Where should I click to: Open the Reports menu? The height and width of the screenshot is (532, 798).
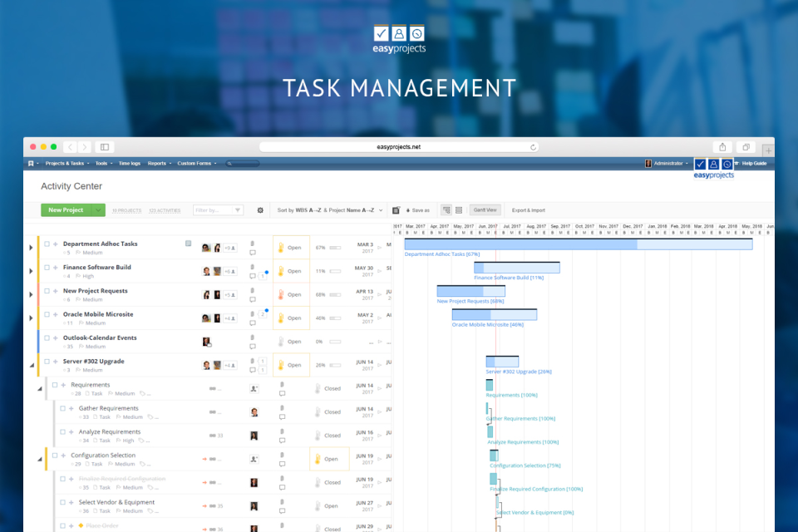tap(159, 164)
